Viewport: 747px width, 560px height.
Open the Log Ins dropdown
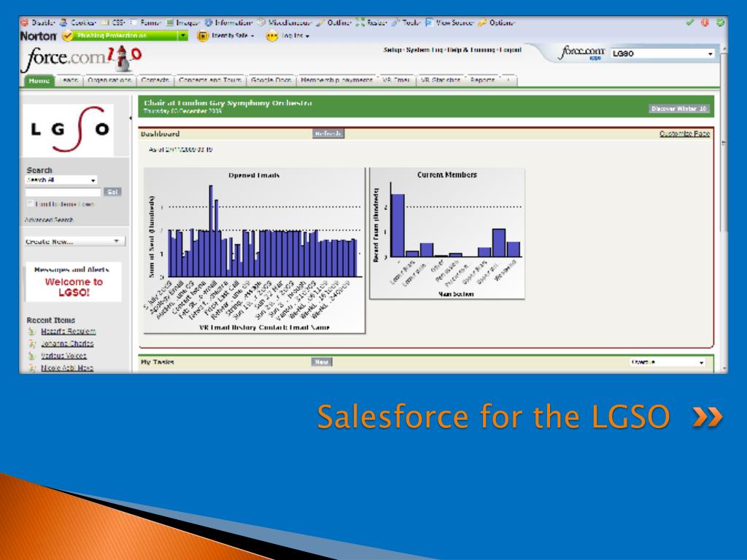pyautogui.click(x=287, y=36)
